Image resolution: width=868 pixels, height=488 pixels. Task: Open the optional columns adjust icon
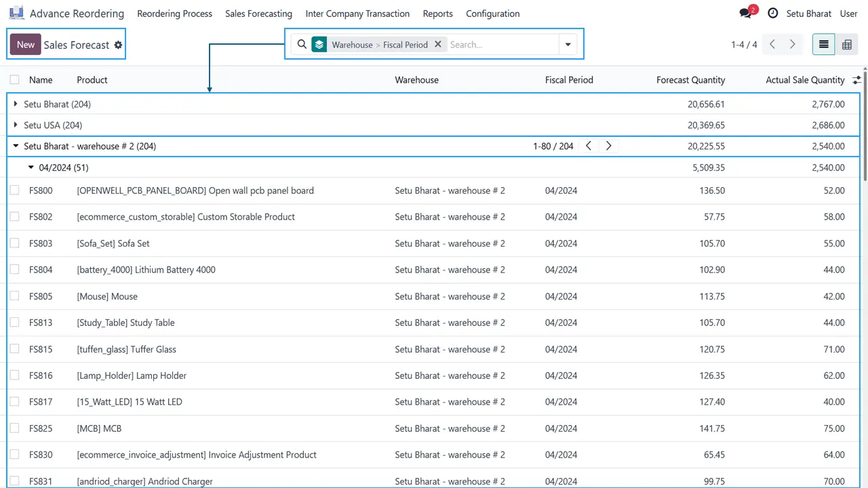[856, 80]
